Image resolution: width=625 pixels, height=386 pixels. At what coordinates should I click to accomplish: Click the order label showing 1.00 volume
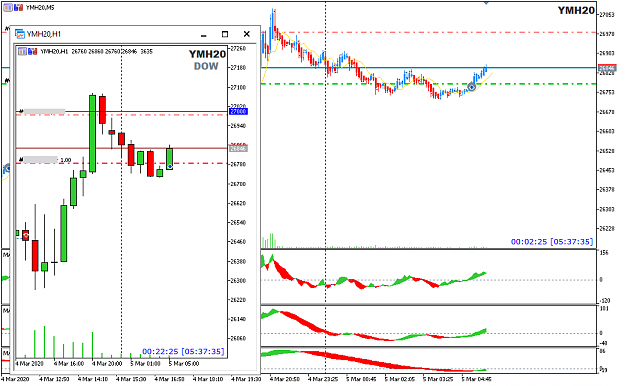(x=45, y=160)
